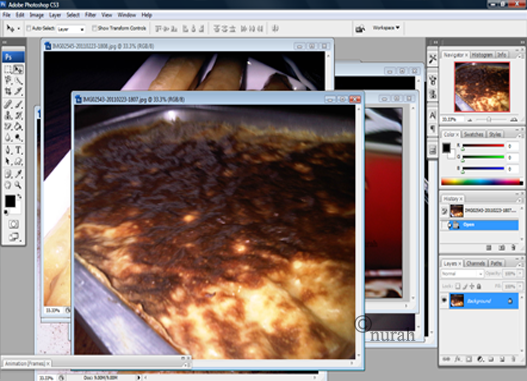
Task: Open the layer blend mode Normal dropdown
Action: click(x=462, y=274)
